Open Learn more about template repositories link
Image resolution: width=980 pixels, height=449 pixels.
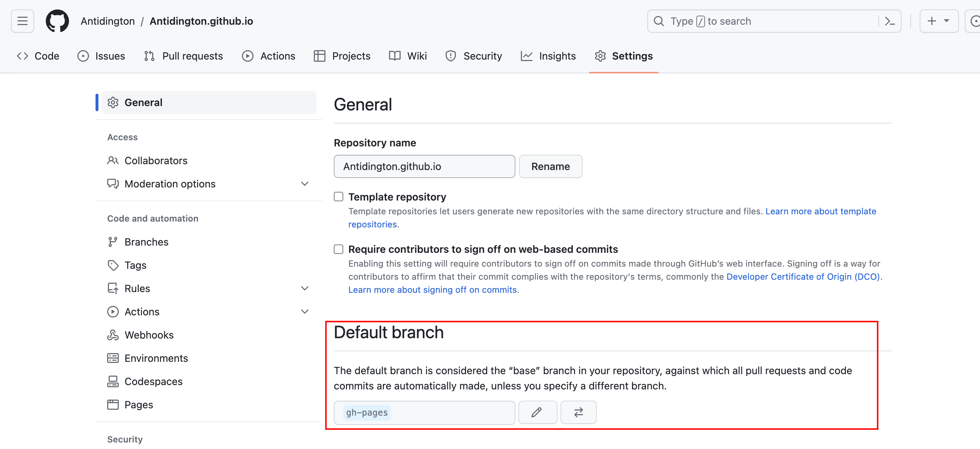tap(821, 211)
